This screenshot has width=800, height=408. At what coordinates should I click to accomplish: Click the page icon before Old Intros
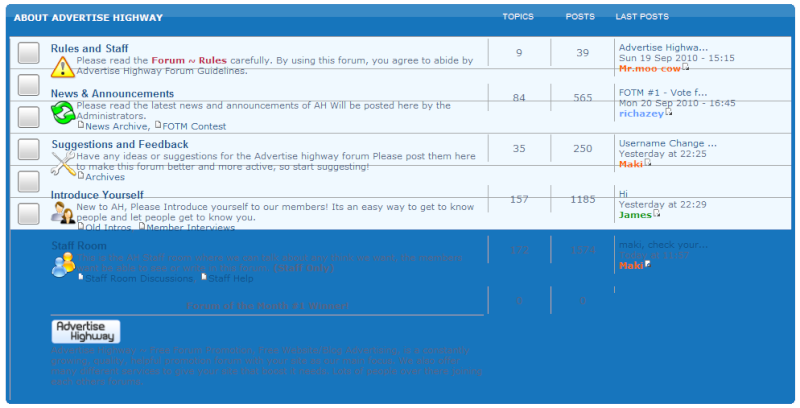pos(81,226)
